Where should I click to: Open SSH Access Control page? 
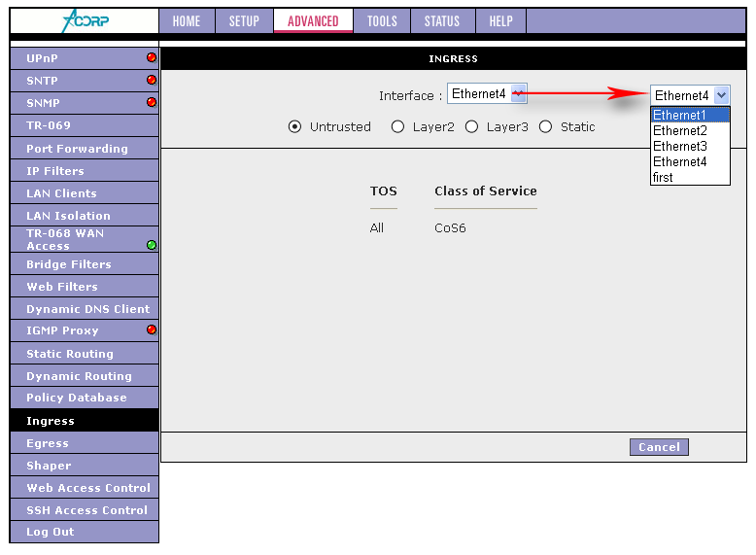point(85,509)
